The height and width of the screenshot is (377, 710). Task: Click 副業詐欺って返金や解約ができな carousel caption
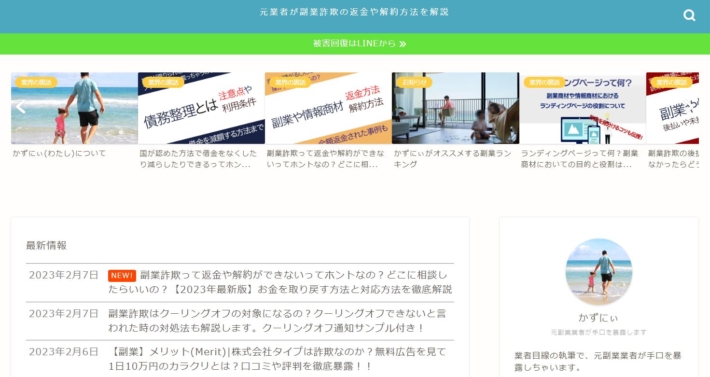[325, 159]
